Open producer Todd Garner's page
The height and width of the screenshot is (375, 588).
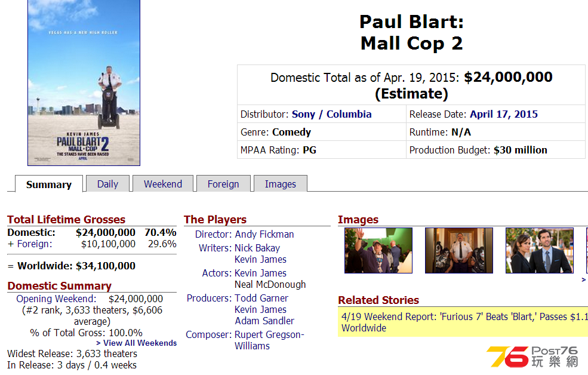(x=261, y=298)
